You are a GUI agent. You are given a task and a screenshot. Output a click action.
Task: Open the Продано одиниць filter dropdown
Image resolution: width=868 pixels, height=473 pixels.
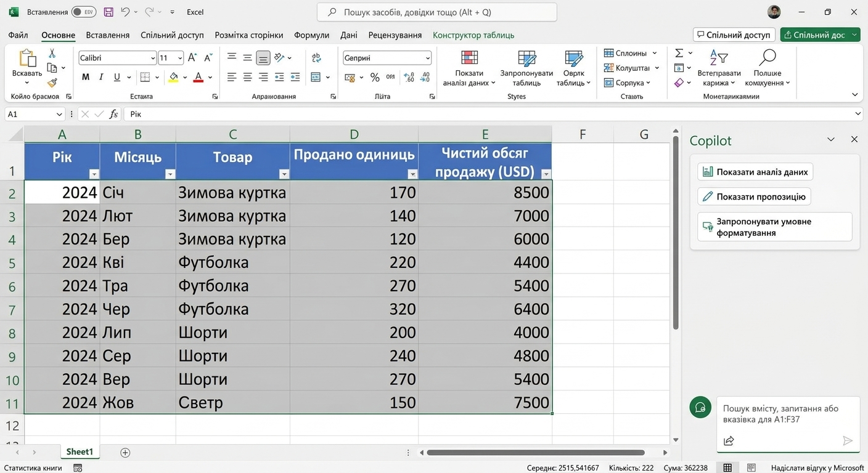(412, 174)
